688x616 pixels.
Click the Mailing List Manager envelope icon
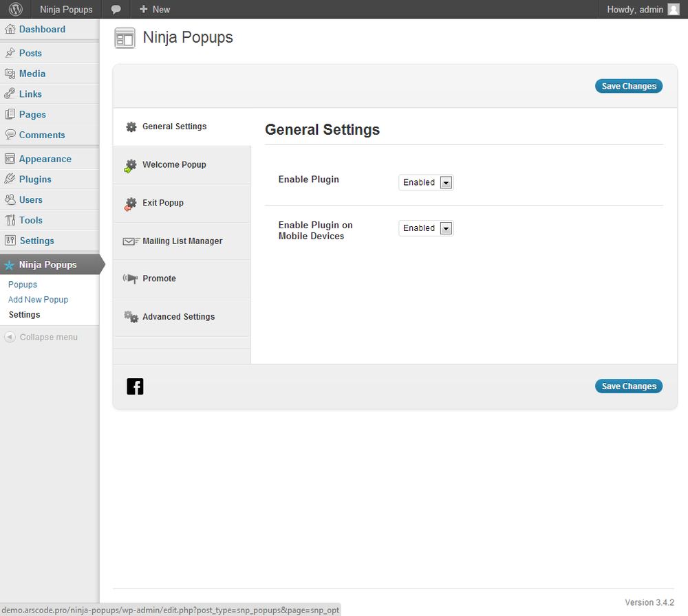pos(131,241)
